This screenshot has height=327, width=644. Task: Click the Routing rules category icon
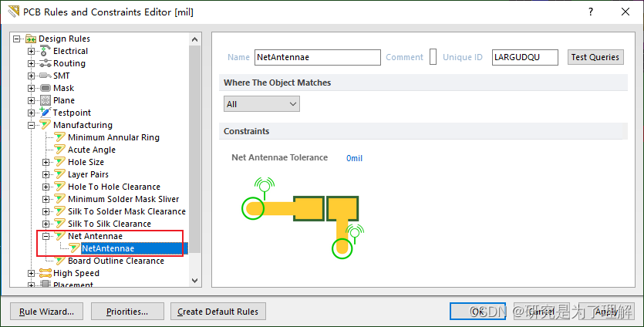[46, 63]
